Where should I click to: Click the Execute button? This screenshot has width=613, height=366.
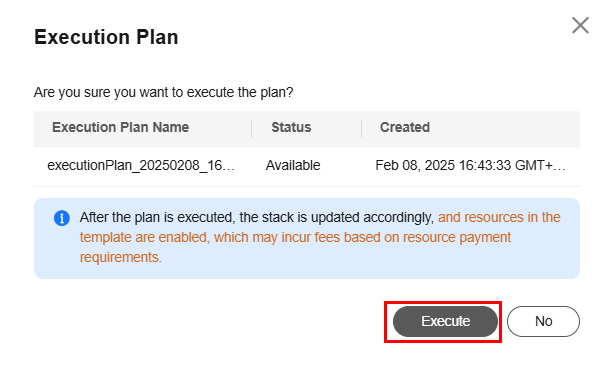click(x=445, y=321)
